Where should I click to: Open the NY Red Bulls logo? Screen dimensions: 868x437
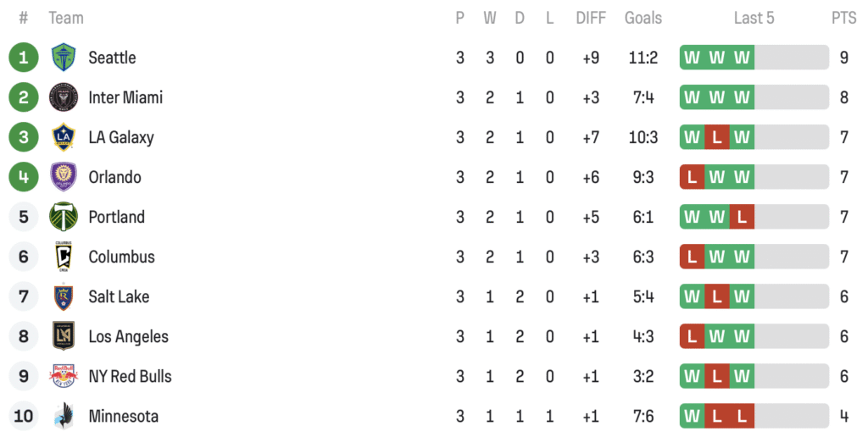[x=64, y=376]
